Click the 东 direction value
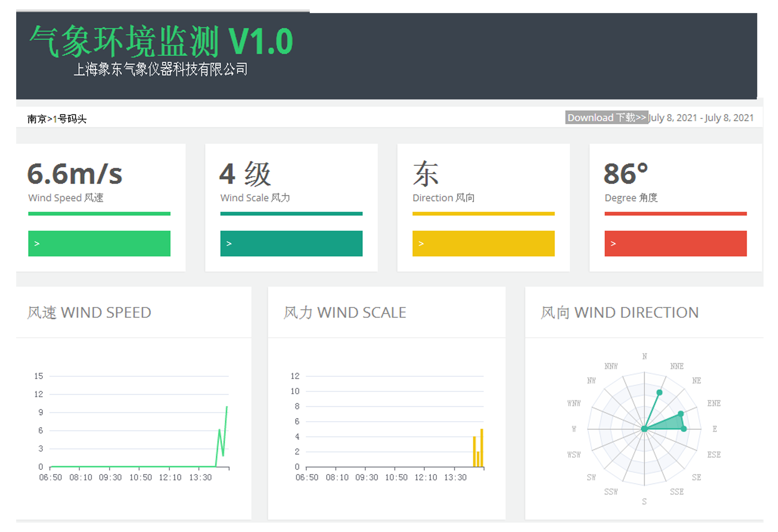Screen dimensions: 778x532 click(426, 174)
